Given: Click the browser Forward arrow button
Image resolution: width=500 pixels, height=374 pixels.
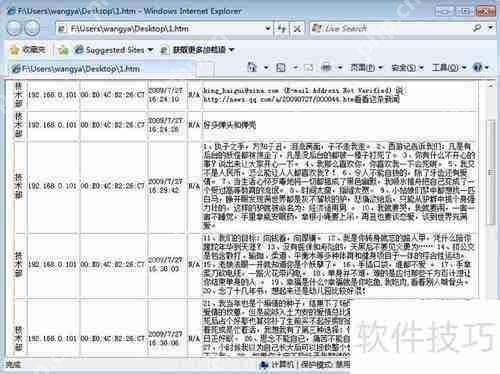Looking at the screenshot, I should click(x=32, y=28).
